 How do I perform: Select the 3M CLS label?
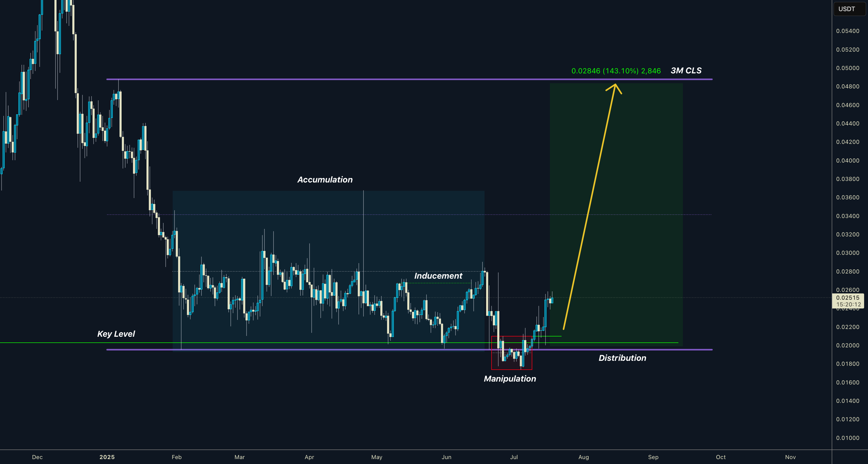686,71
